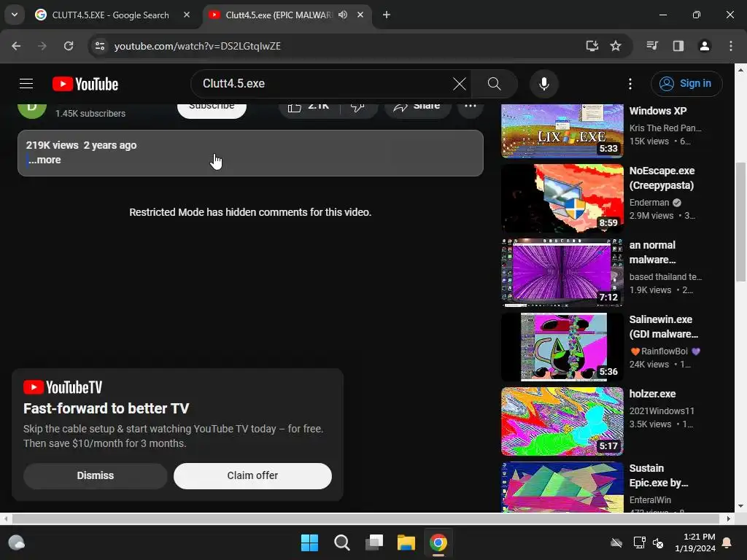Open network tray icon

[639, 542]
